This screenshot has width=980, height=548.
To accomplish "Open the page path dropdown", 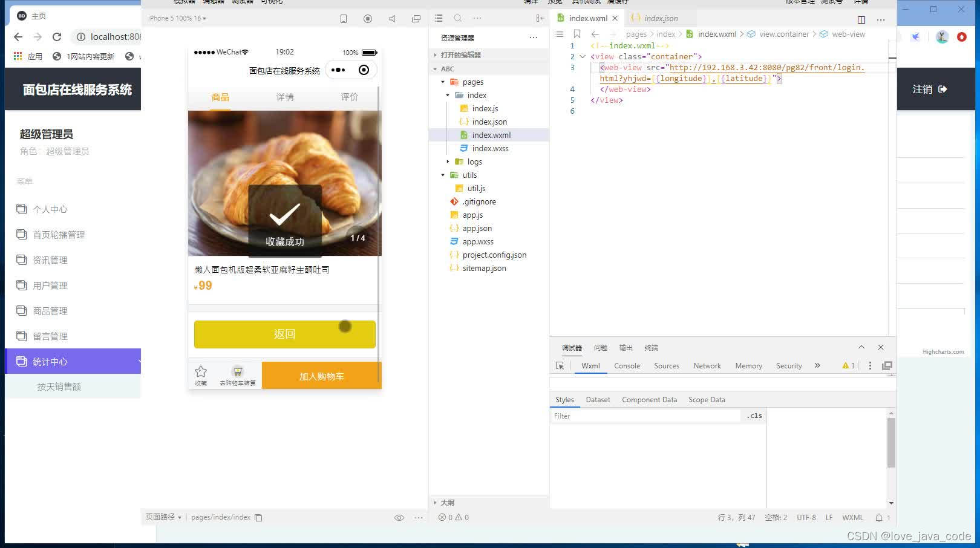I will click(x=163, y=517).
